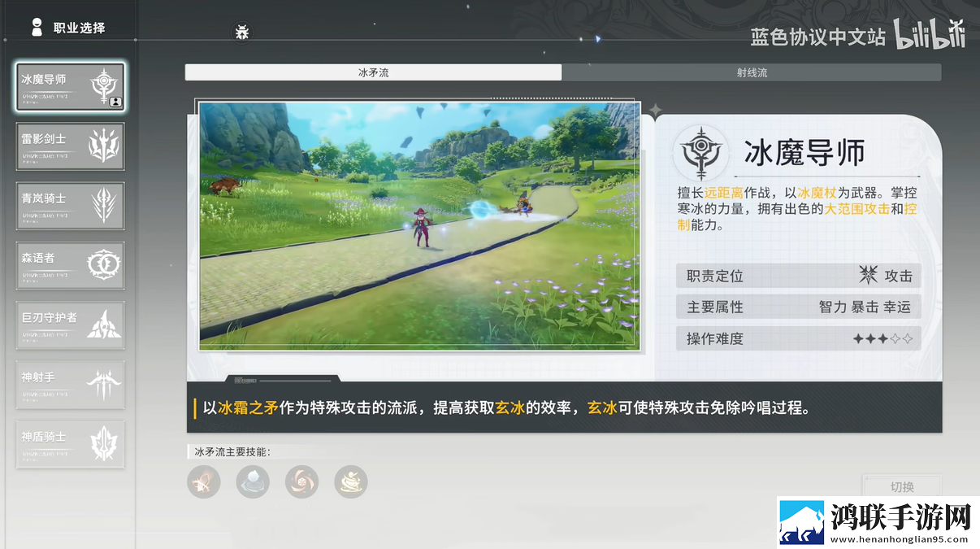Choose the 青岚骑士 class emblem card
This screenshot has width=980, height=549.
[x=70, y=206]
